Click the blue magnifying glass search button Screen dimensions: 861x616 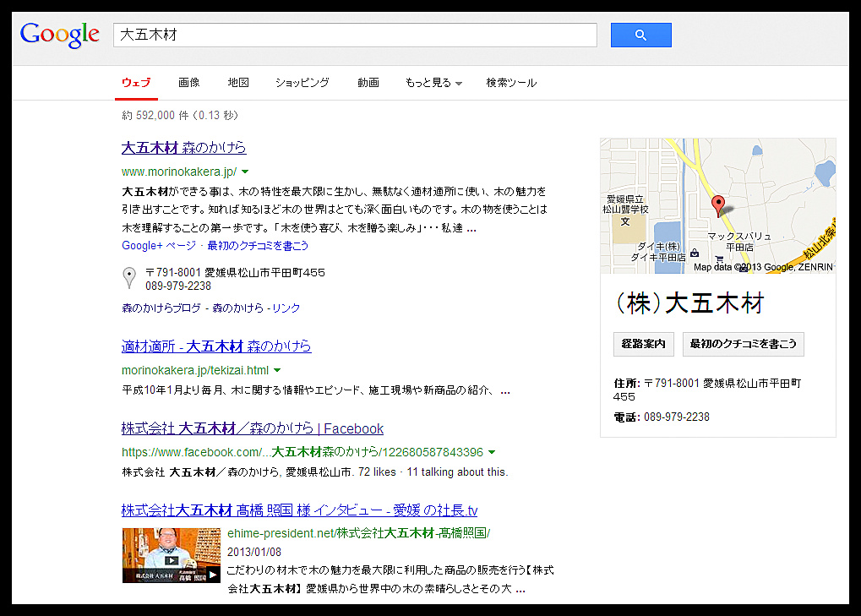click(640, 35)
